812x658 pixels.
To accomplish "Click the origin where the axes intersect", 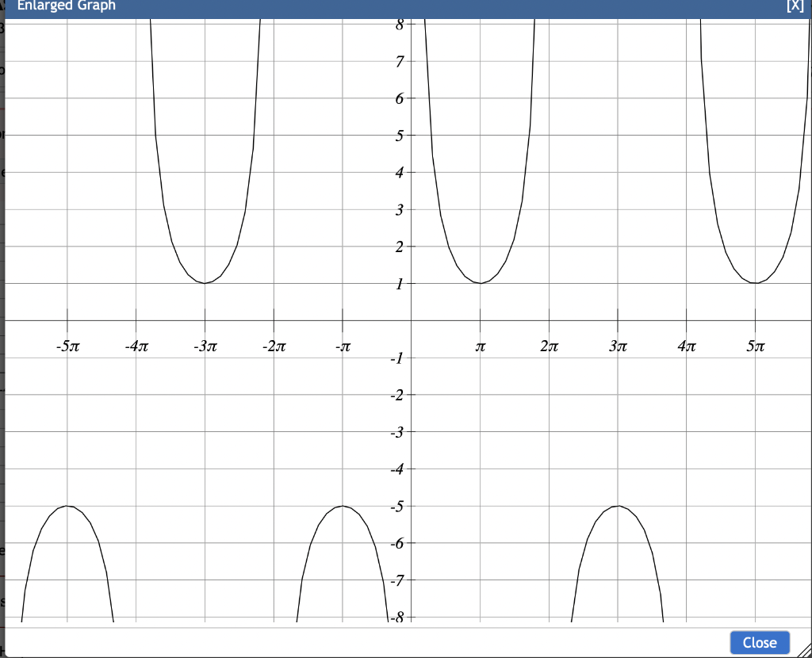I will point(410,319).
